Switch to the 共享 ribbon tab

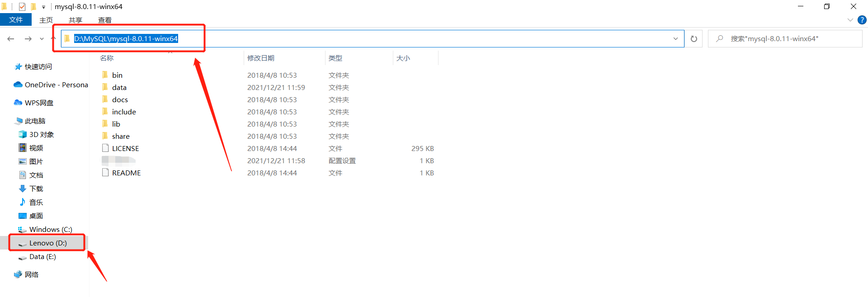click(75, 20)
